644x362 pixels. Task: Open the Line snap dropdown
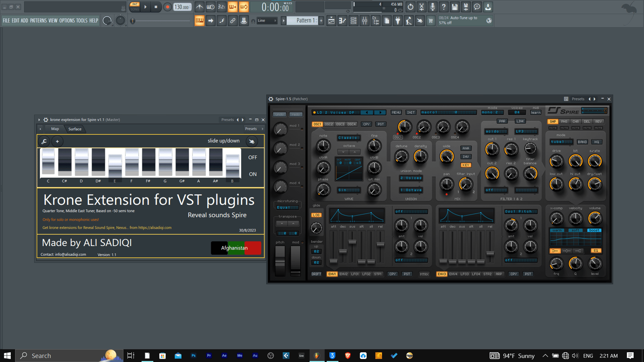pos(267,21)
